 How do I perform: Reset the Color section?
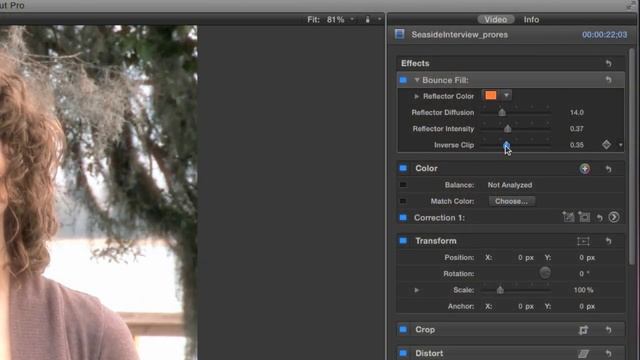pyautogui.click(x=608, y=169)
